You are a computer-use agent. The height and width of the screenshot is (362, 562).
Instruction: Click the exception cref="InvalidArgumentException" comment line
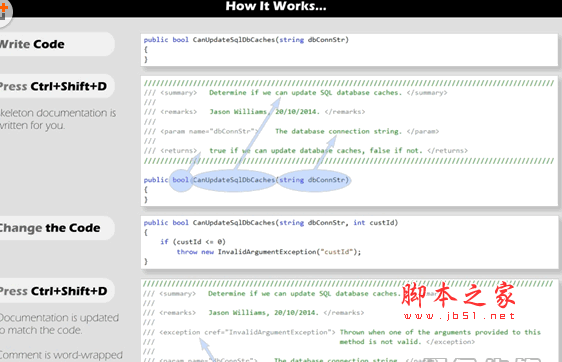tap(342, 332)
